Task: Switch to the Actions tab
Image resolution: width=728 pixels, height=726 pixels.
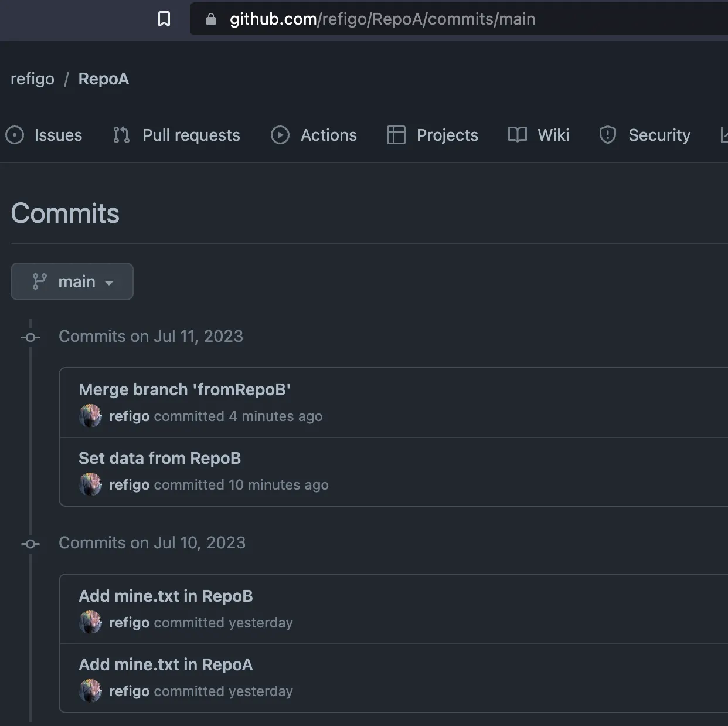Action: click(314, 135)
